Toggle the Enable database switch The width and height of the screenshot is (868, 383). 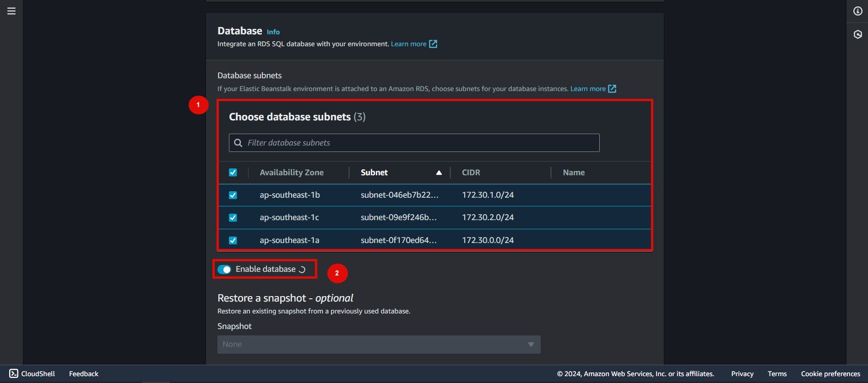point(224,269)
